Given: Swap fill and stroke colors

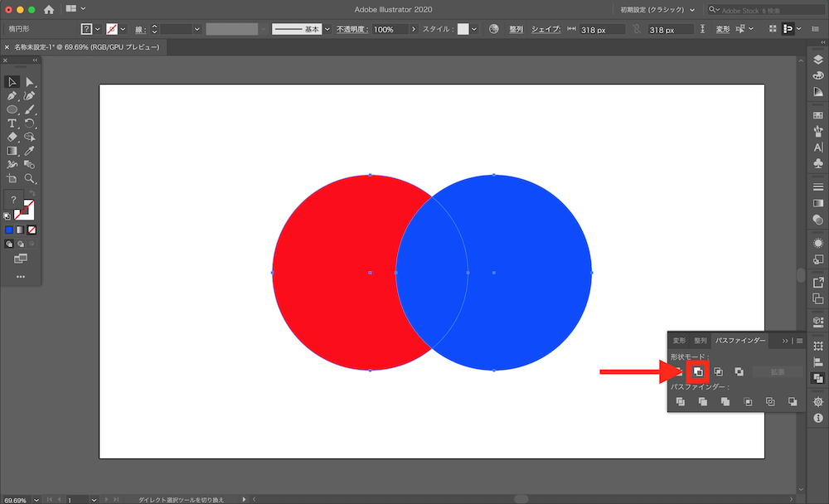Looking at the screenshot, I should [x=32, y=193].
